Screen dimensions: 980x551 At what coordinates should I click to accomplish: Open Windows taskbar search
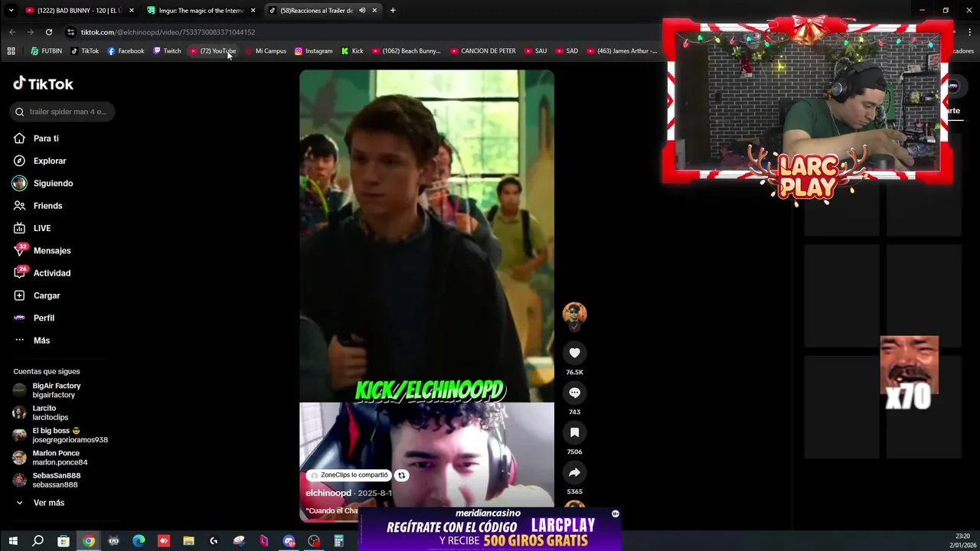[x=38, y=541]
